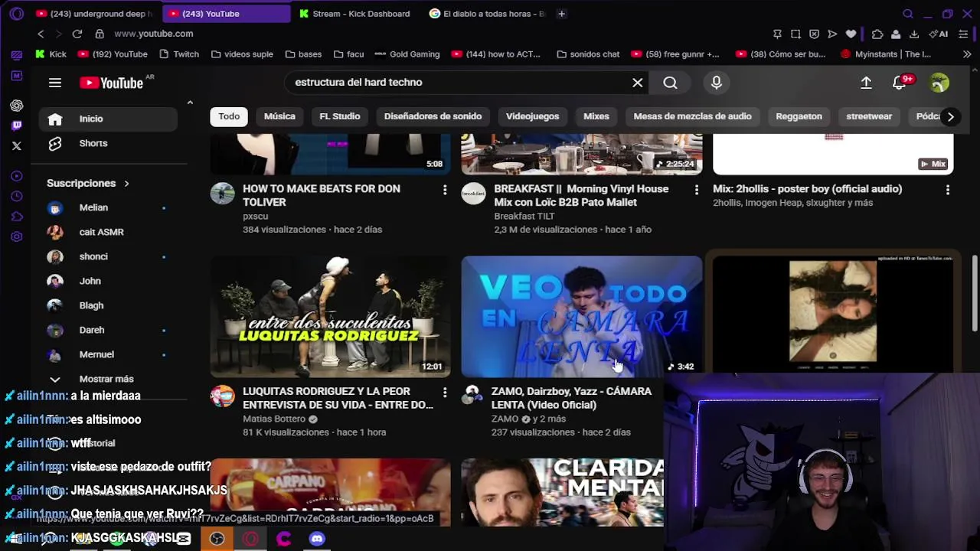Open options menu for Luquitas Rodriguez video
The width and height of the screenshot is (980, 551).
[x=445, y=393]
